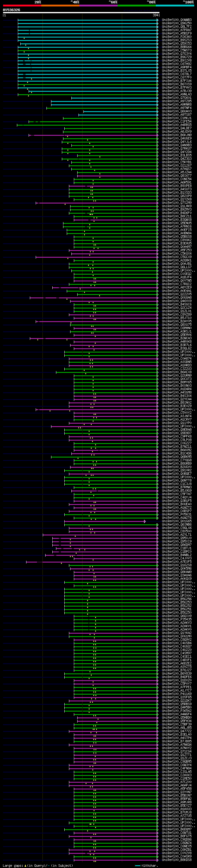Click the purple ~60% identity legend segment
Image resolution: width=197 pixels, height=868 pixels.
(99, 6)
